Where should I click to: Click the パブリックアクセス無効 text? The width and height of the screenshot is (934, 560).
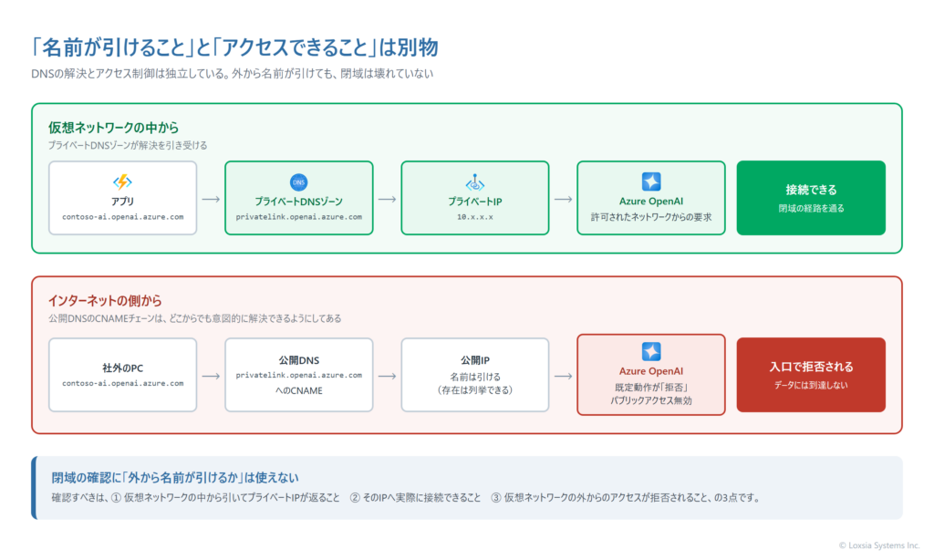tap(651, 401)
